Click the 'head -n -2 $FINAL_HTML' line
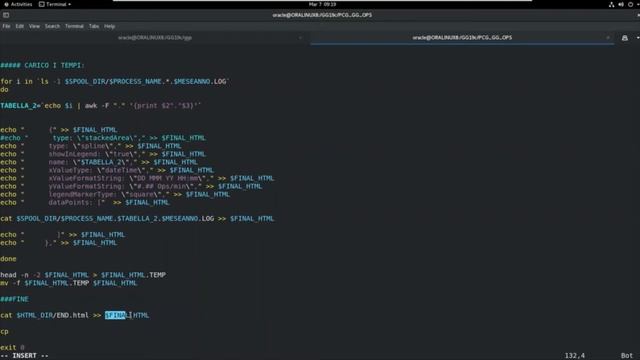 (x=83, y=275)
